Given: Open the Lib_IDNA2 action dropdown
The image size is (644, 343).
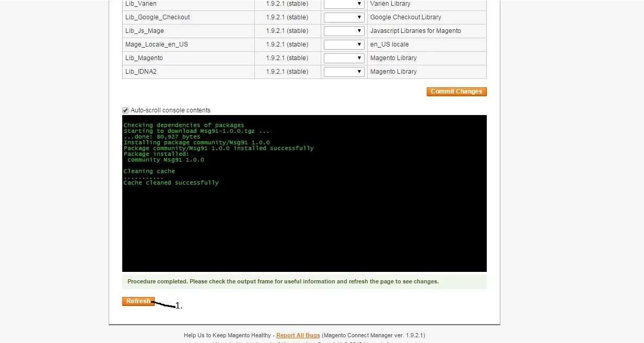Looking at the screenshot, I should [344, 72].
